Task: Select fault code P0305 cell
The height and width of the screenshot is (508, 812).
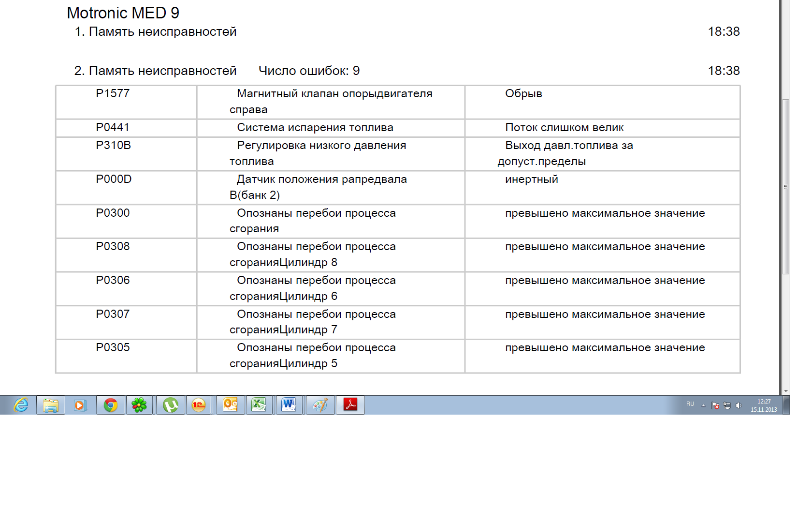Action: click(126, 356)
